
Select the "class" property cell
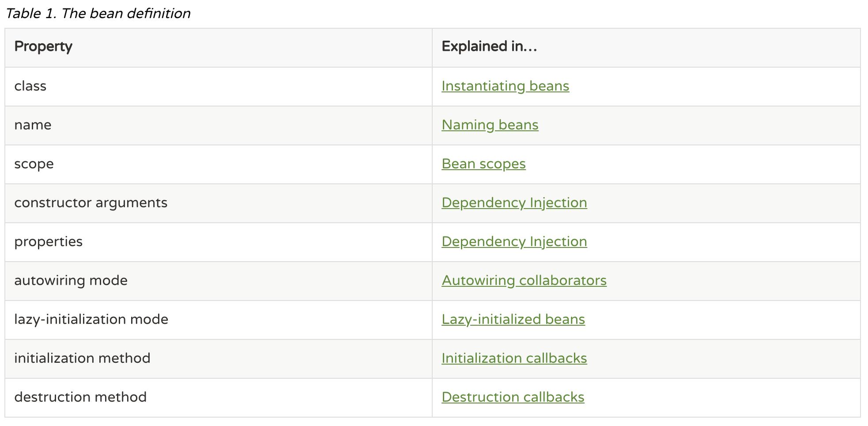click(30, 86)
